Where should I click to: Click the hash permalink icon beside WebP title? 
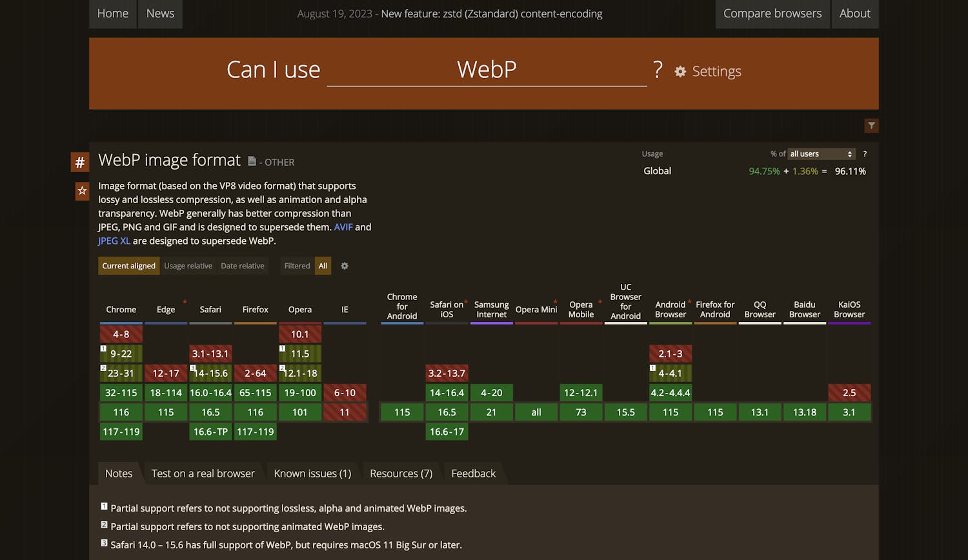tap(80, 162)
